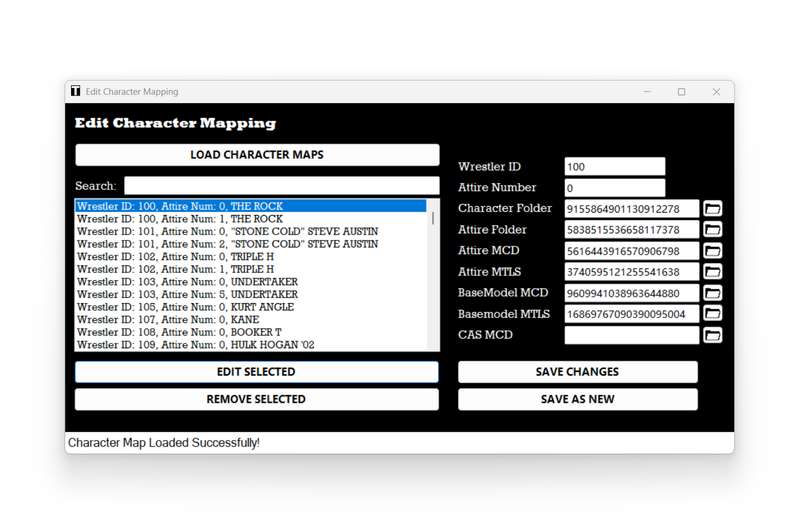Screen dimensions: 800x520
Task: Edit the Attire Folder value field
Action: click(632, 230)
